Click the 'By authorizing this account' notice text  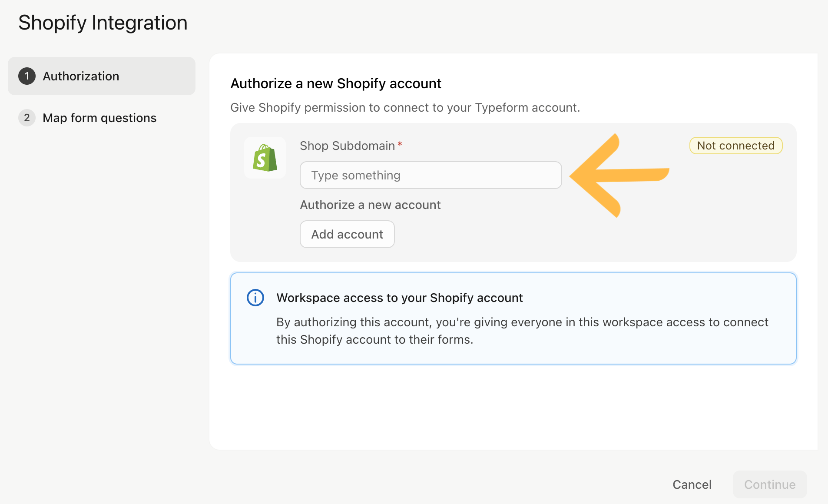click(x=522, y=331)
